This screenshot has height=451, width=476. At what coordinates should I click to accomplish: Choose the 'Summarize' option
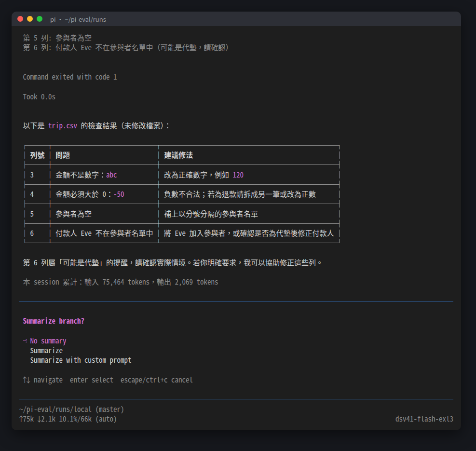tap(46, 351)
